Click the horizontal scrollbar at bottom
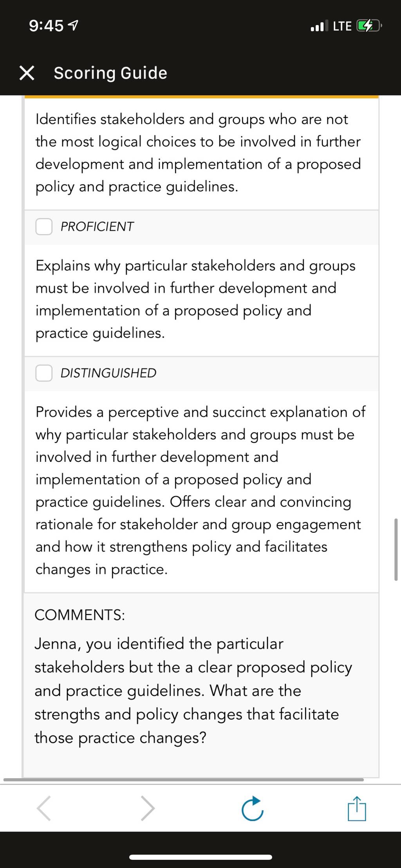The image size is (401, 868). coord(184,780)
